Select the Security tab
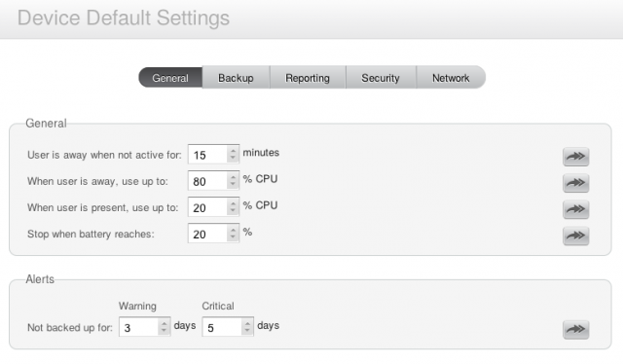 click(381, 78)
